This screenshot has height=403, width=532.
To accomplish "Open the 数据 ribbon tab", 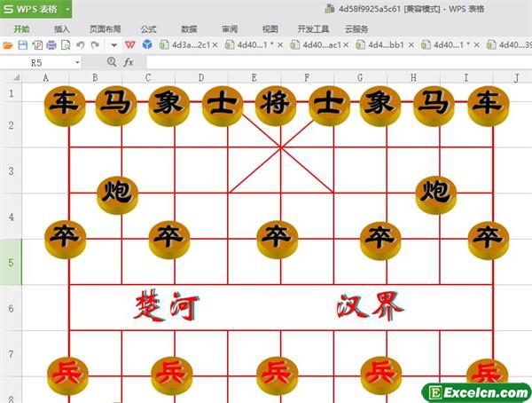I will pyautogui.click(x=189, y=29).
